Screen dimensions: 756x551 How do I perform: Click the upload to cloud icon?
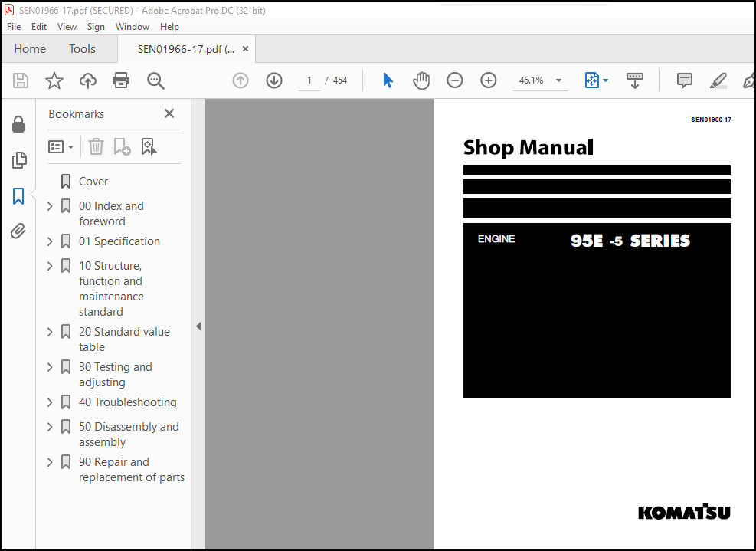click(88, 80)
